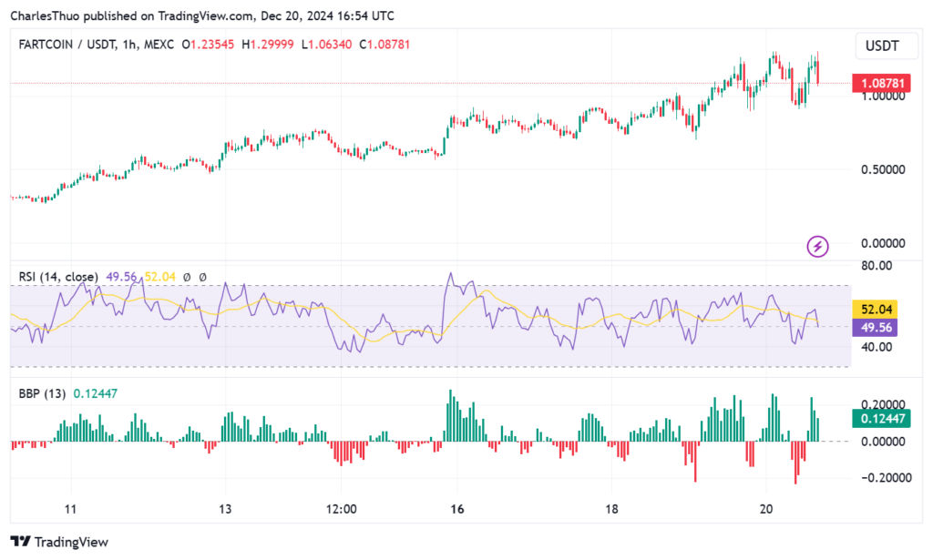Click the purple 49.56 RSI axis label
This screenshot has height=560, width=933.
pos(875,328)
